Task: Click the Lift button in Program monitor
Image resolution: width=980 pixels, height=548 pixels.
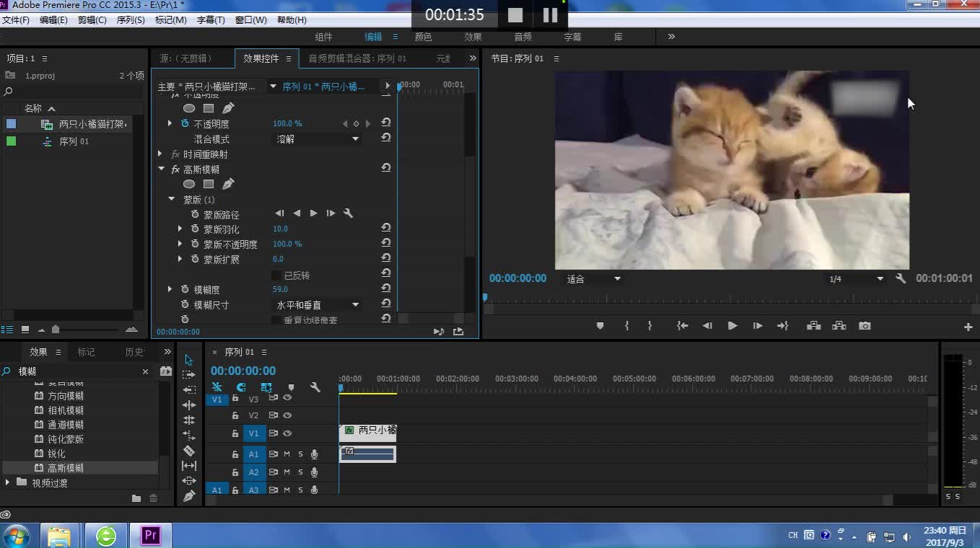Action: click(814, 326)
